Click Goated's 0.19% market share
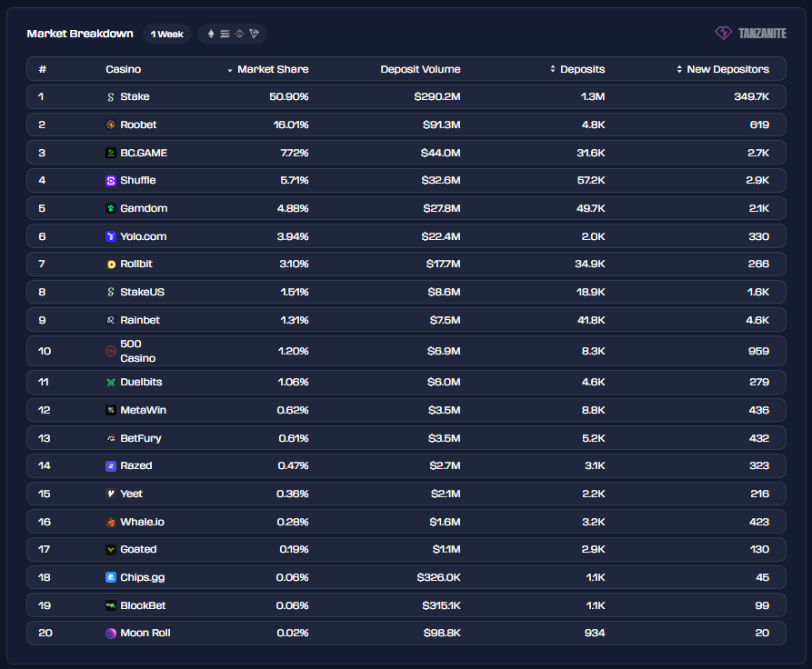 (294, 549)
